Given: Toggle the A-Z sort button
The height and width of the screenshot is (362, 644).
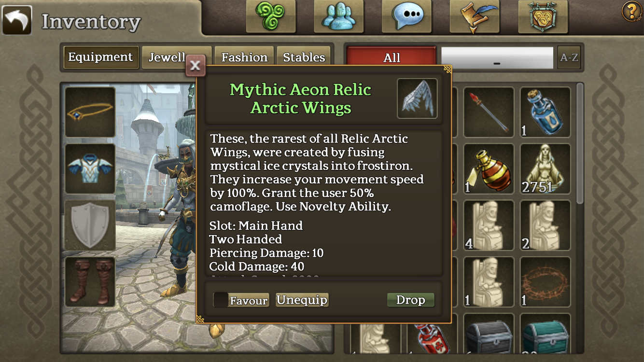Looking at the screenshot, I should click(x=569, y=58).
